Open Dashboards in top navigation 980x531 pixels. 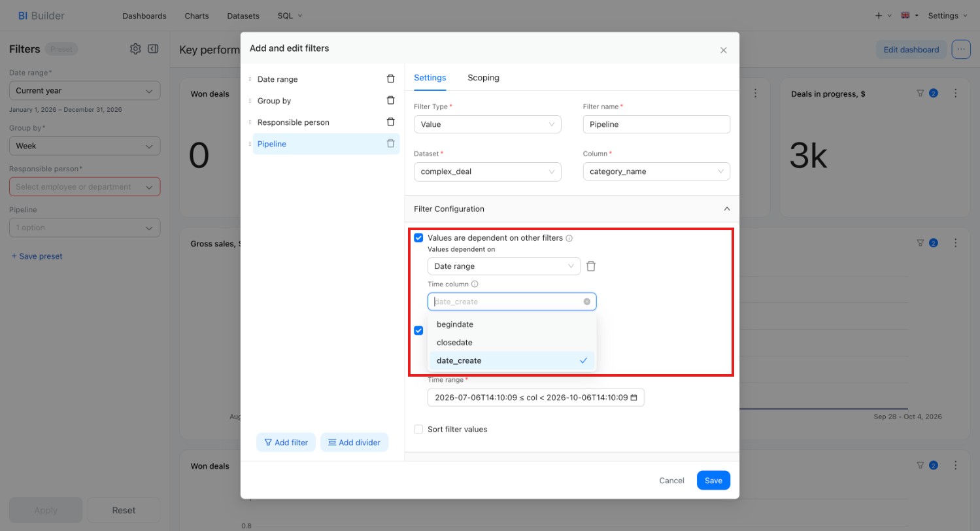tap(144, 16)
